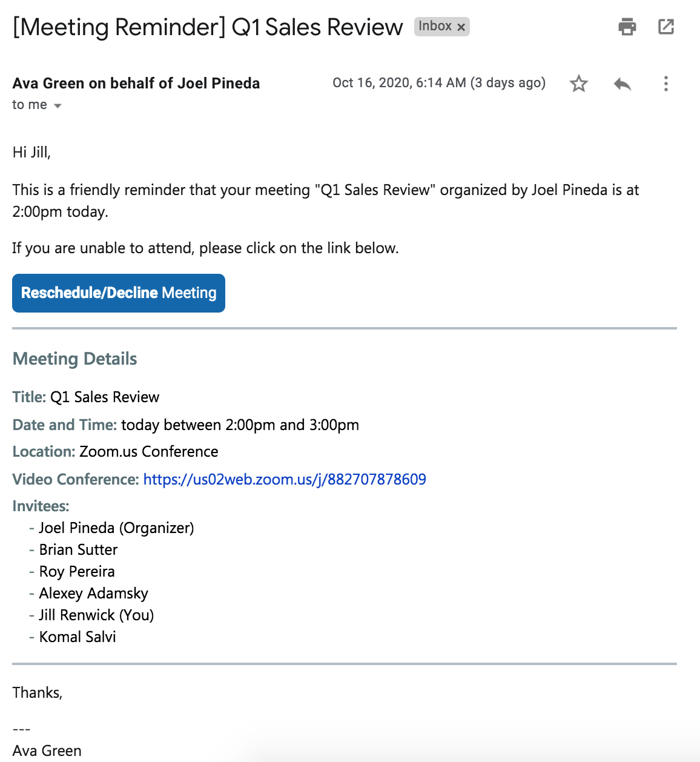700x762 pixels.
Task: Click the Reschedule/Decline Meeting button
Action: tap(119, 293)
